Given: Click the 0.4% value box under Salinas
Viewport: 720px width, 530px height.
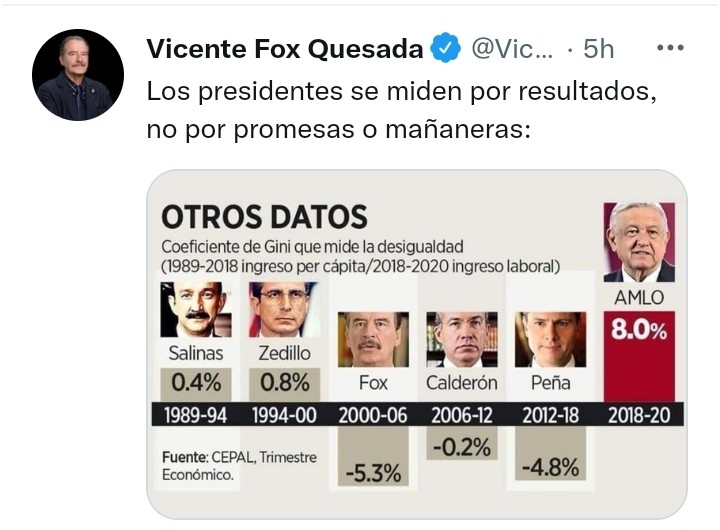Looking at the screenshot, I should pos(196,384).
